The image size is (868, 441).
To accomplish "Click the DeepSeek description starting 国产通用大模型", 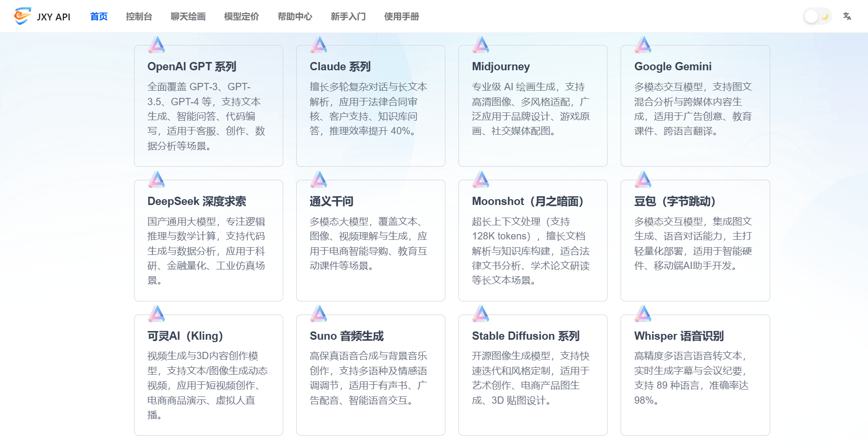I will (x=207, y=251).
